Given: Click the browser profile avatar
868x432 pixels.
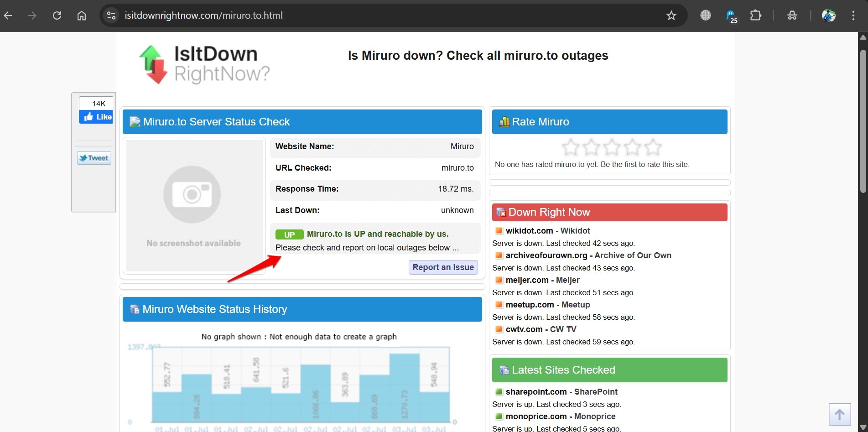Looking at the screenshot, I should tap(829, 15).
